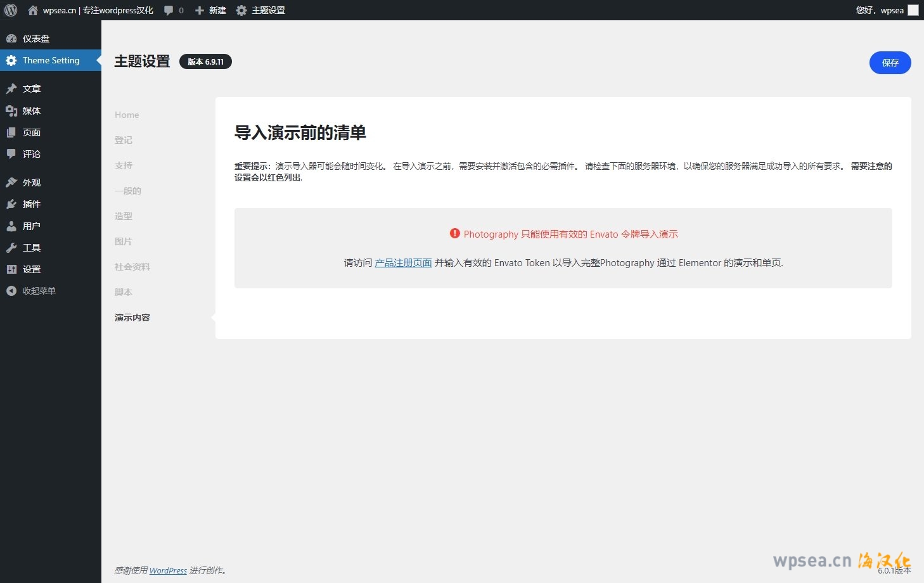This screenshot has width=924, height=583.
Task: Open the 媒体 media icon
Action: [11, 111]
